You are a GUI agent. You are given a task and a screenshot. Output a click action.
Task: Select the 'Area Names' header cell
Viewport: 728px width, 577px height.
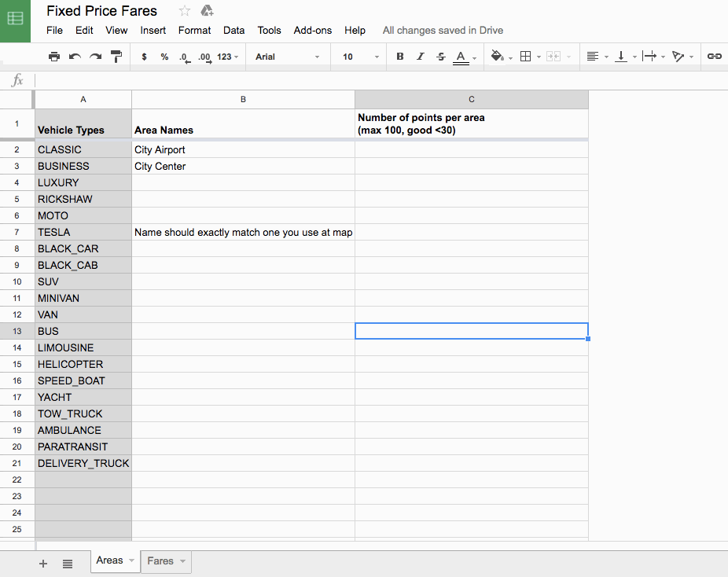point(243,123)
